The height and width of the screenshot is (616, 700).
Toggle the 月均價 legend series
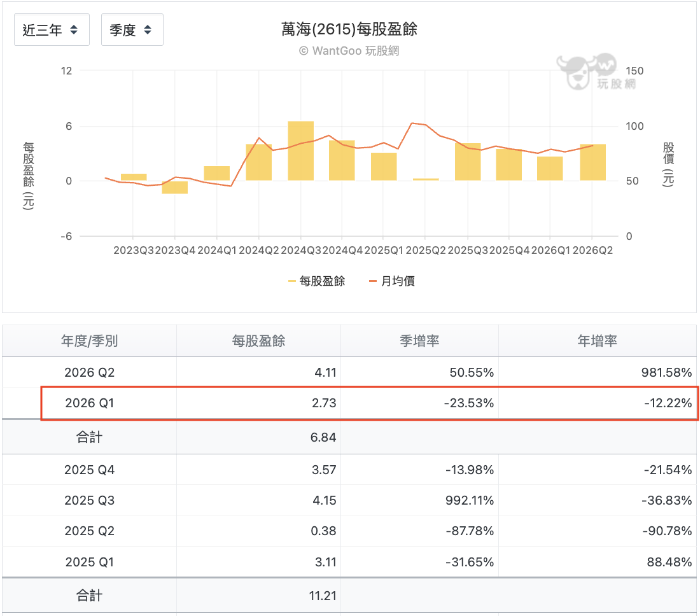pos(392,281)
